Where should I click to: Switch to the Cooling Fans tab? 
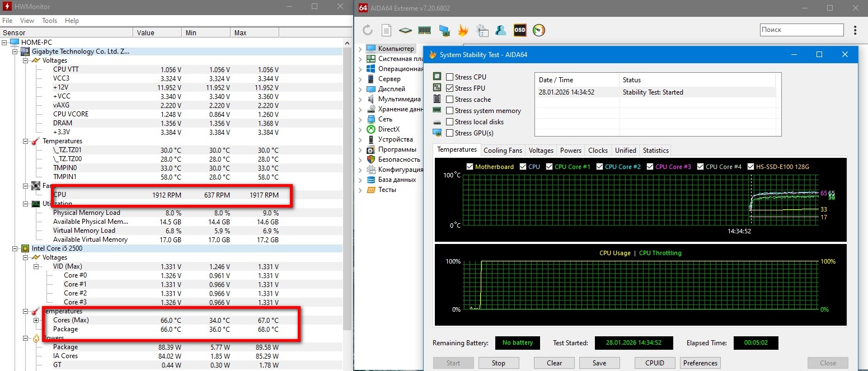(503, 150)
